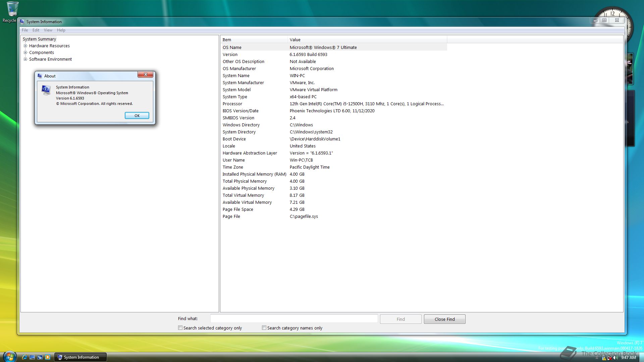Screen dimensions: 644x362
Task: Launch Windows Media Player from Quick Launch
Action: click(x=48, y=357)
